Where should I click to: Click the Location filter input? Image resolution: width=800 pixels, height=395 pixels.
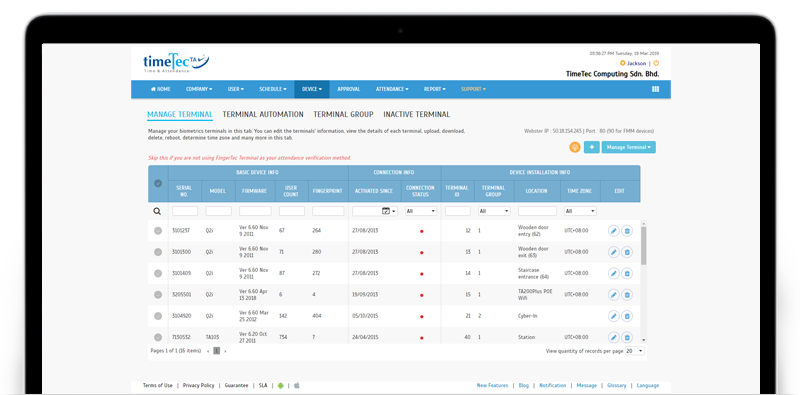pyautogui.click(x=537, y=211)
